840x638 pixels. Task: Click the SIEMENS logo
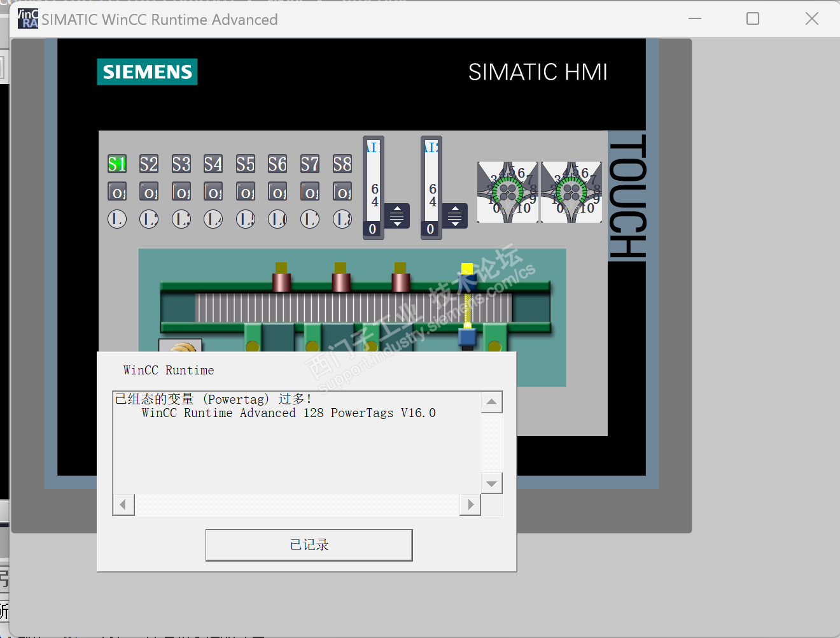[x=147, y=72]
